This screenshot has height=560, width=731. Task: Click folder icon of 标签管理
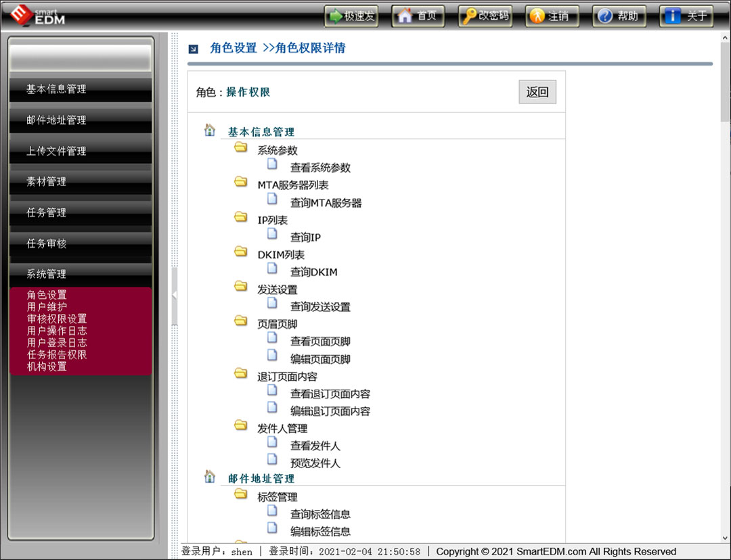pos(240,493)
